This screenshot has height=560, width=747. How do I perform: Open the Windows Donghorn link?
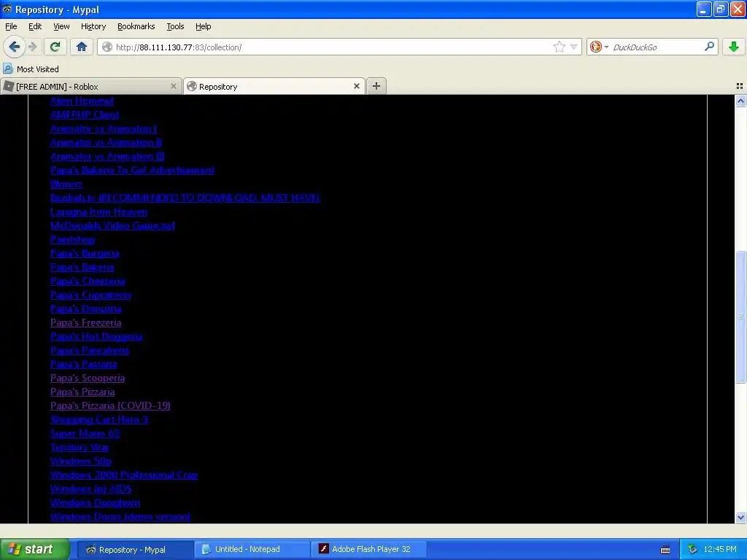point(95,502)
